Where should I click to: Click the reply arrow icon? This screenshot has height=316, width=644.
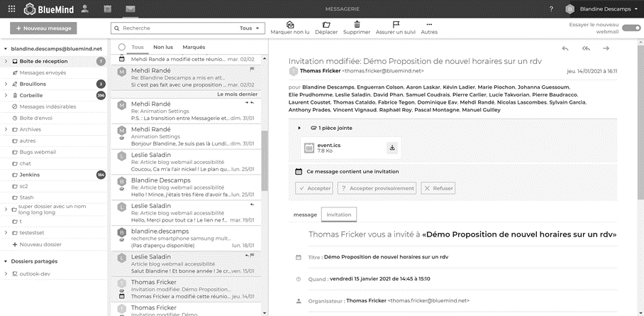click(x=565, y=48)
